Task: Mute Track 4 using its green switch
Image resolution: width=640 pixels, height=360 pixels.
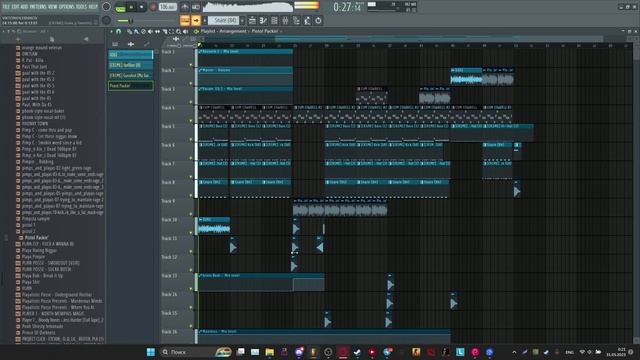Action: [x=191, y=121]
